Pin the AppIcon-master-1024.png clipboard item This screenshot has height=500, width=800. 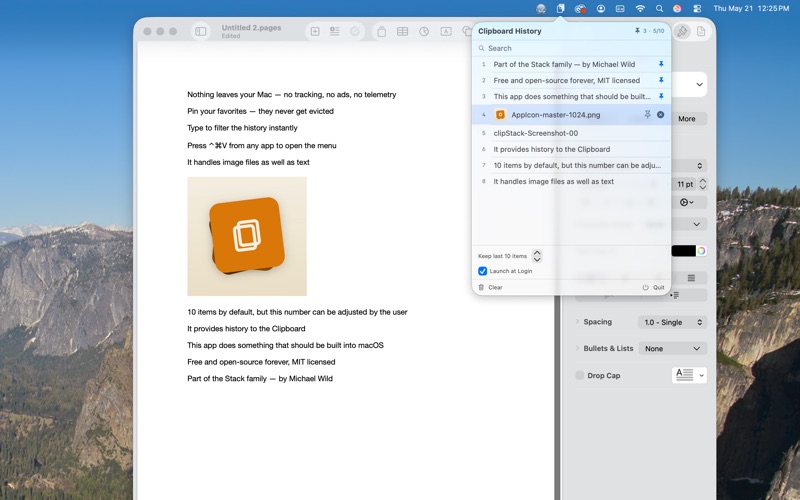pyautogui.click(x=647, y=115)
